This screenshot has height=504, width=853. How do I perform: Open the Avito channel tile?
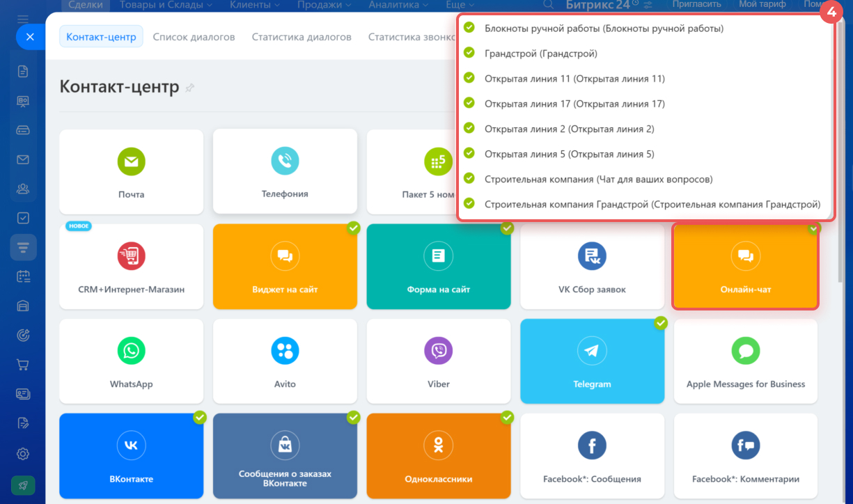click(x=285, y=361)
